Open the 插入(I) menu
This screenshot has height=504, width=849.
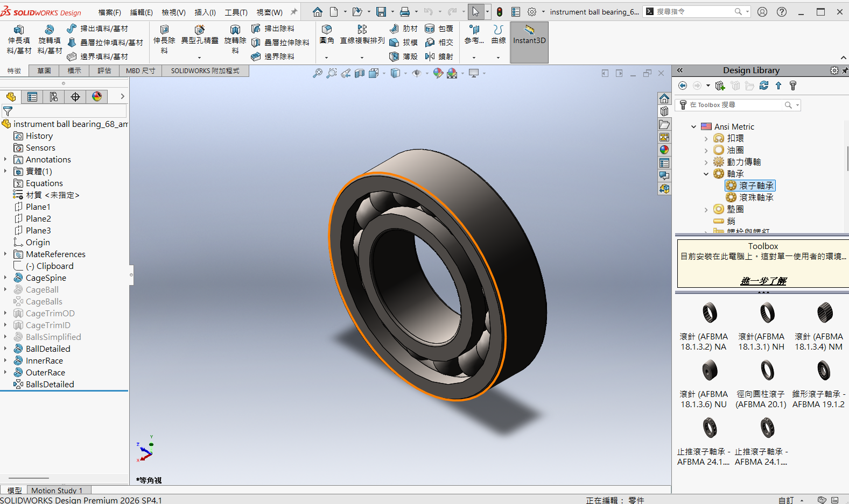tap(205, 12)
